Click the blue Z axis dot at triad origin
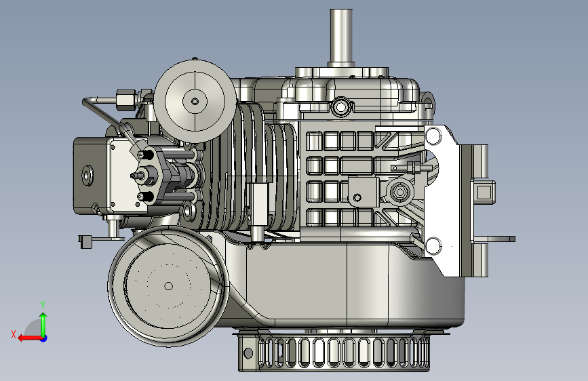The height and width of the screenshot is (381, 588). click(x=44, y=338)
